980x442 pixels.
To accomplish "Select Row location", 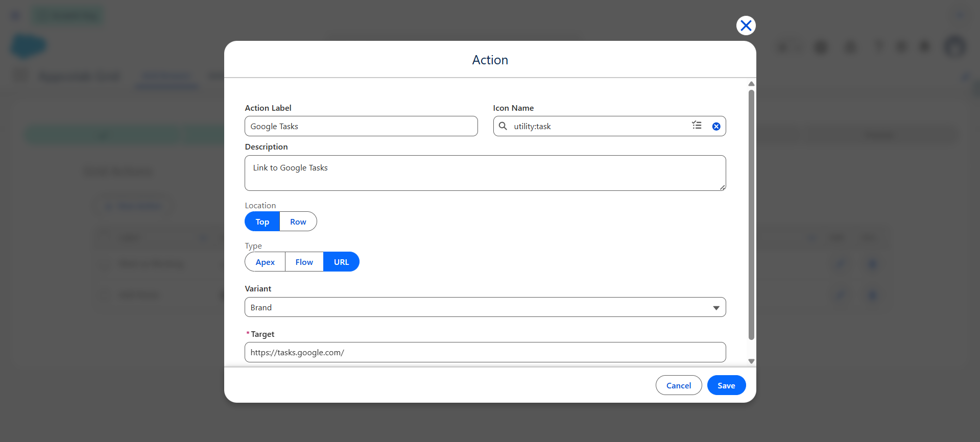I will point(298,222).
